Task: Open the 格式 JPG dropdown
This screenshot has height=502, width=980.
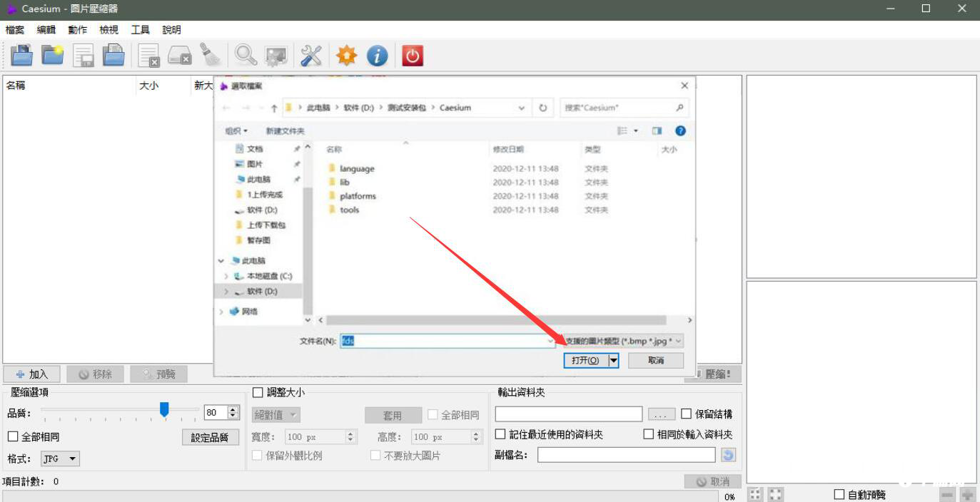Action: point(59,458)
